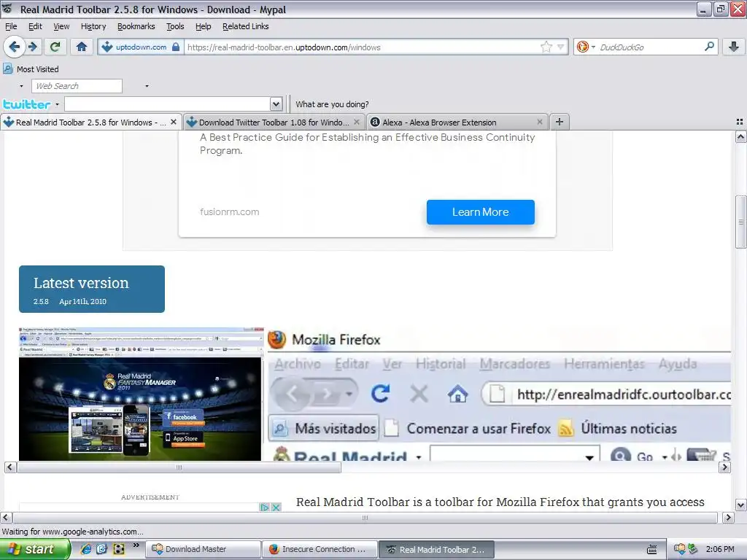Click the page horizontal scroll left arrow

(x=6, y=518)
